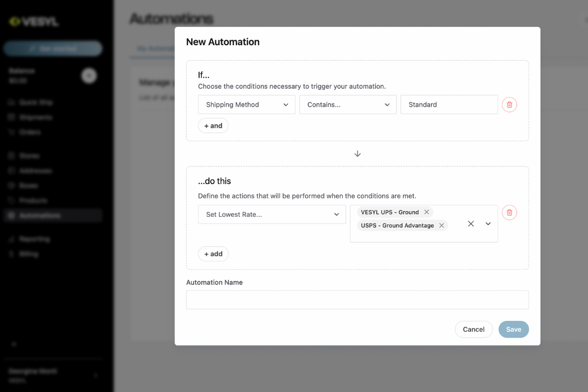
Task: Delete the Shipping Method condition row
Action: pyautogui.click(x=509, y=105)
